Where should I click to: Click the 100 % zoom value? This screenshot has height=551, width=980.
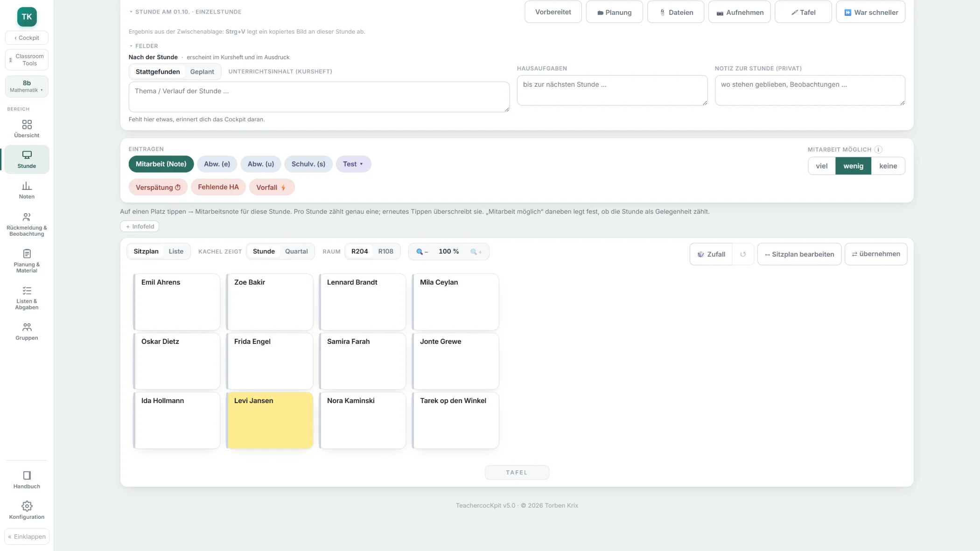click(448, 251)
